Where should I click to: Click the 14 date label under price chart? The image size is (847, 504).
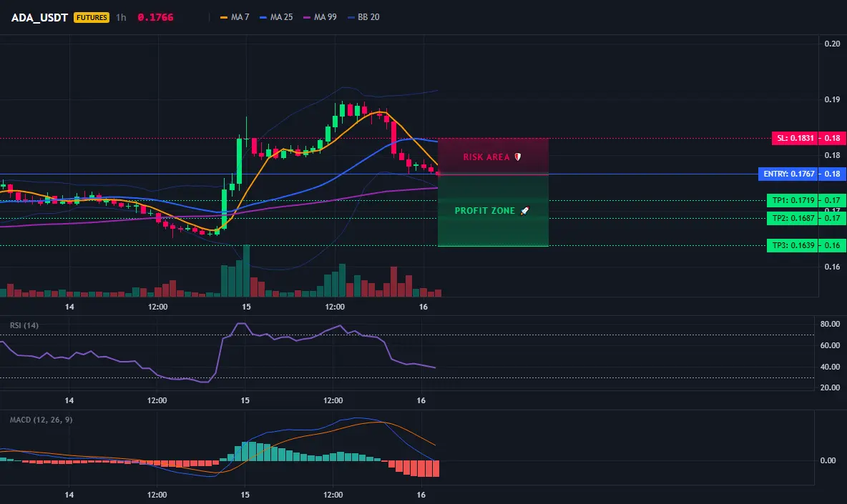click(x=69, y=307)
